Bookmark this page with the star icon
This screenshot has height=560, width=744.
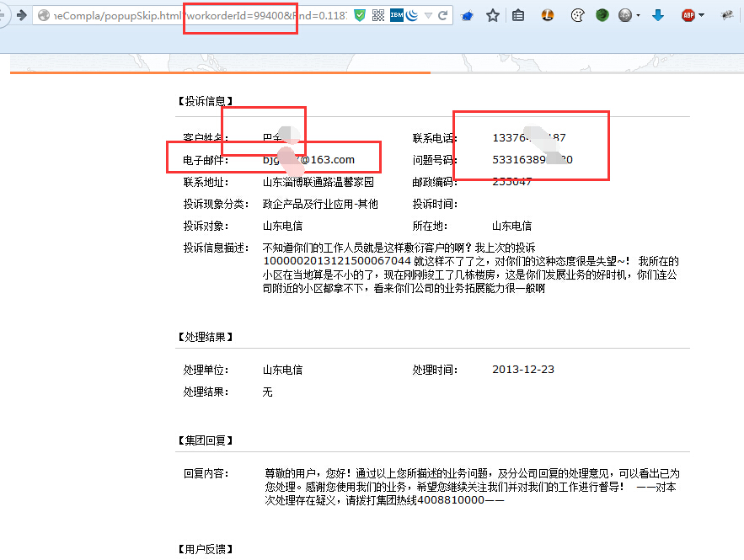493,16
